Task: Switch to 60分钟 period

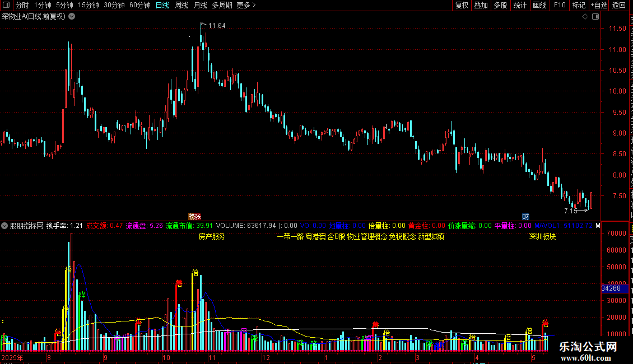Action: tap(139, 5)
